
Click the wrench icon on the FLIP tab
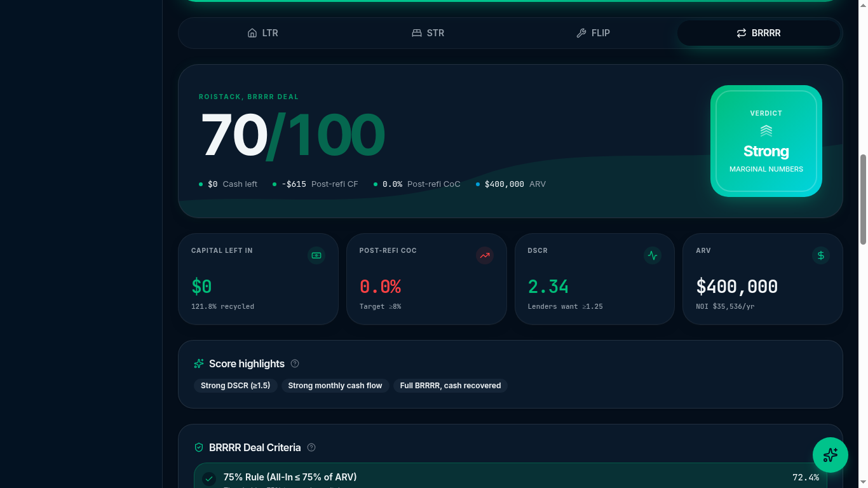pyautogui.click(x=581, y=33)
